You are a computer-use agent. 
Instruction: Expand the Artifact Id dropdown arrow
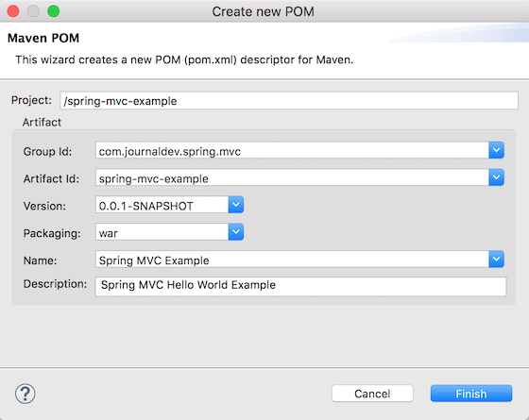[496, 177]
